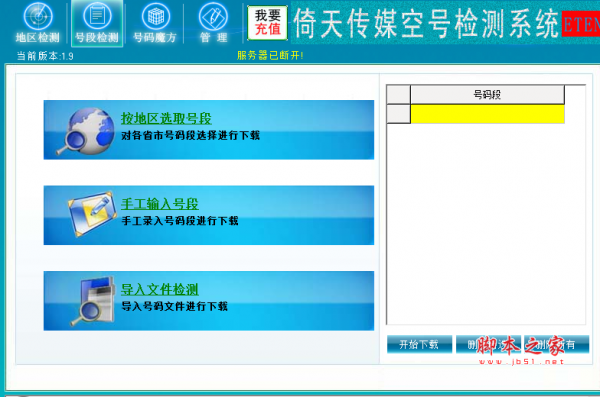Click the red ETEN logo
600x397 pixels.
tap(581, 24)
